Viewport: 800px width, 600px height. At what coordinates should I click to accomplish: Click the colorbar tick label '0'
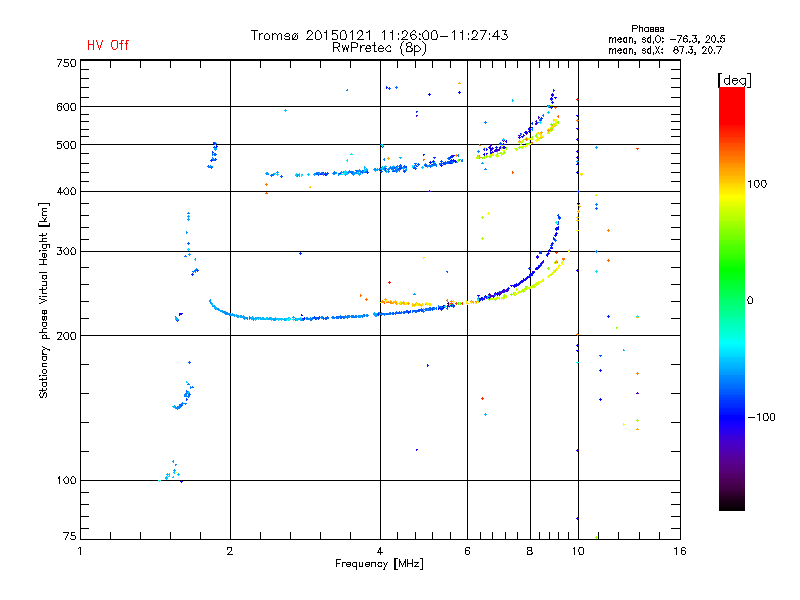click(750, 301)
